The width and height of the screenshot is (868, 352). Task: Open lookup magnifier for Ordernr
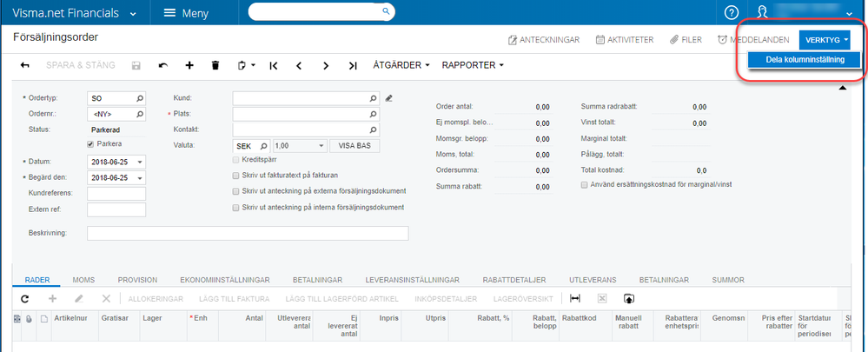click(140, 114)
